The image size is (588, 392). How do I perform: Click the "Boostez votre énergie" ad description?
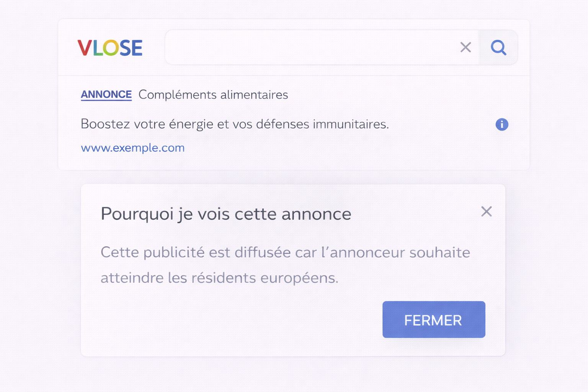(234, 124)
